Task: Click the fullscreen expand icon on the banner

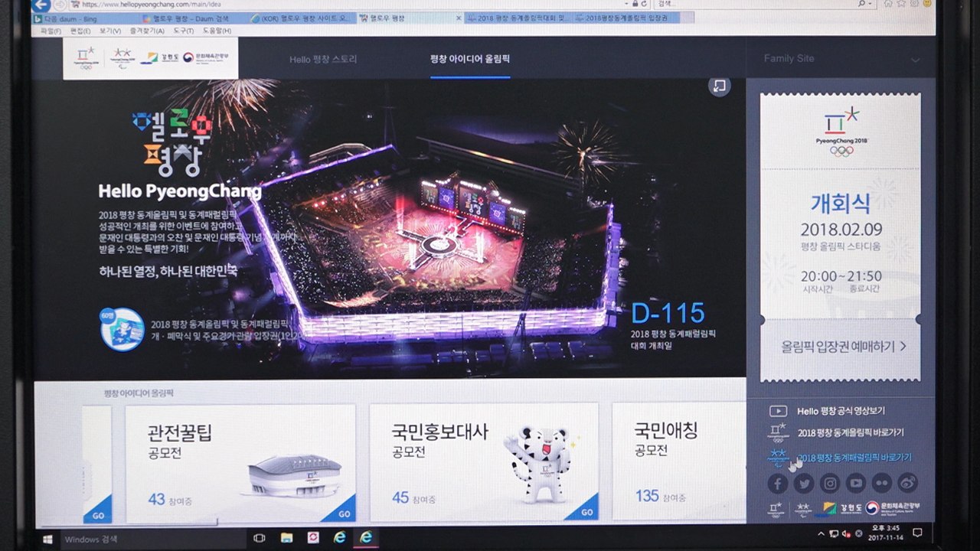Action: tap(719, 86)
